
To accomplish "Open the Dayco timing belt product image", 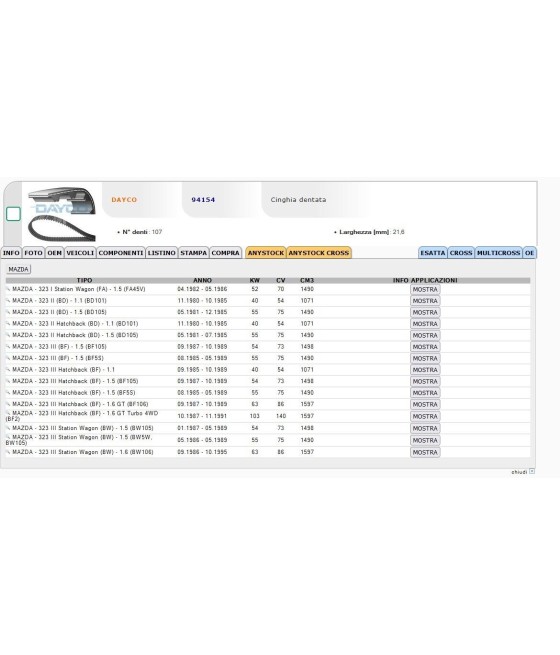I will coord(62,214).
